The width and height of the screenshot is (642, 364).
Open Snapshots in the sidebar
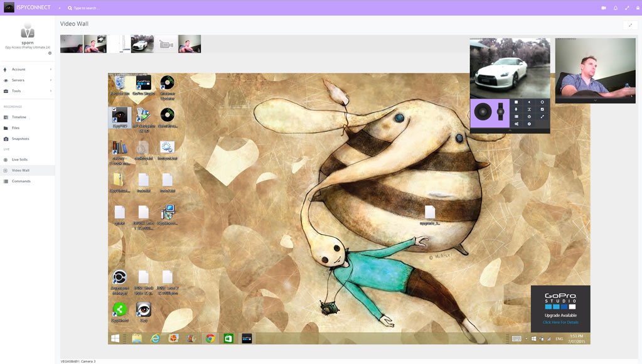pyautogui.click(x=28, y=139)
